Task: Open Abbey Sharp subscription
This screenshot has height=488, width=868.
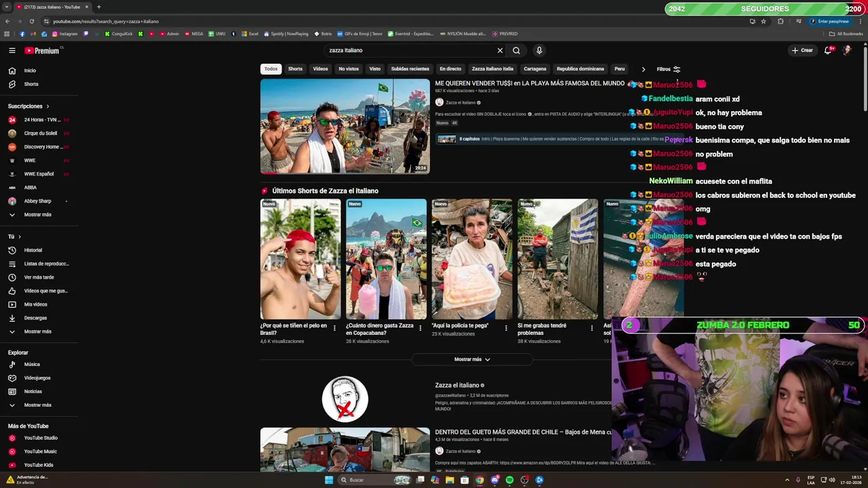Action: click(x=39, y=201)
